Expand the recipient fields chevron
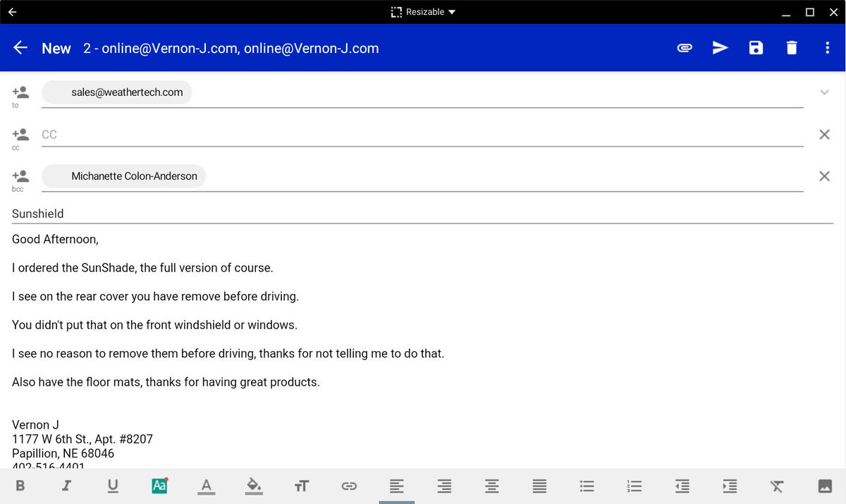Screen dimensions: 846x504 pyautogui.click(x=824, y=92)
